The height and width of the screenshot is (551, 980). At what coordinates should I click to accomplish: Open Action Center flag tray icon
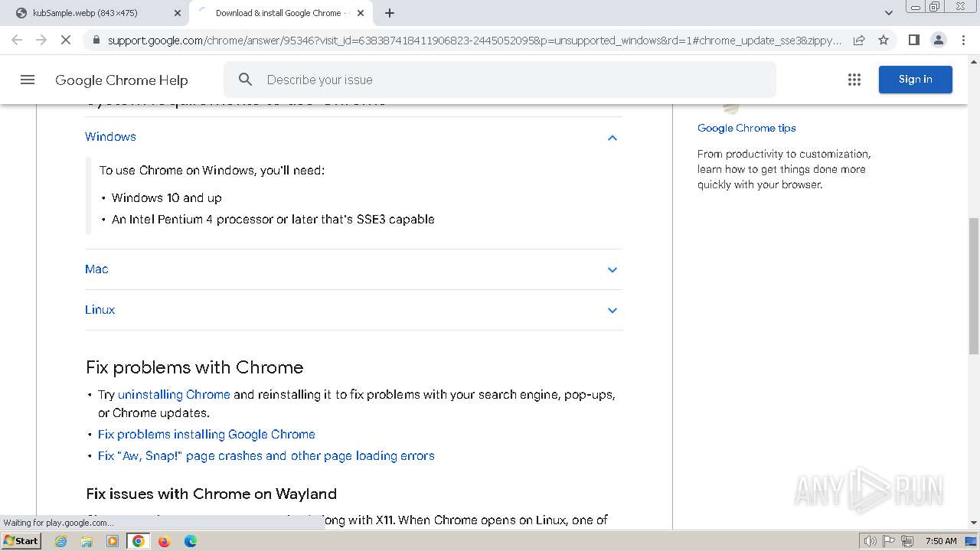[890, 541]
